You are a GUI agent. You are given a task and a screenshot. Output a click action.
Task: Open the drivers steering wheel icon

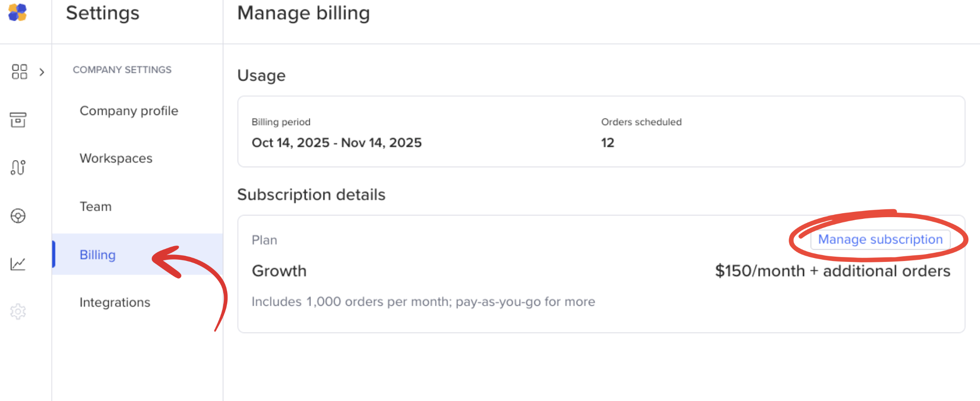tap(18, 216)
